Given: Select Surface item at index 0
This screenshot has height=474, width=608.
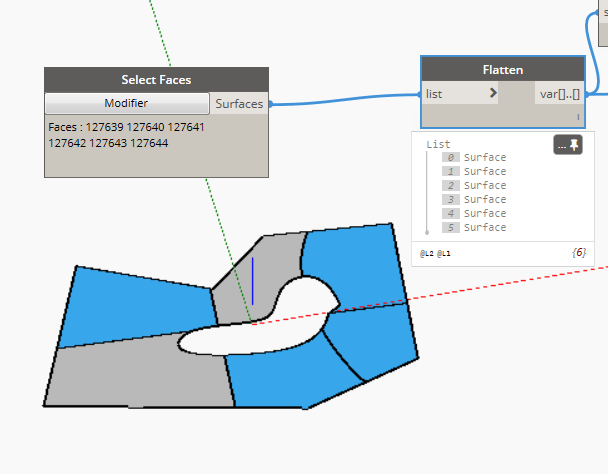Looking at the screenshot, I should coord(485,158).
